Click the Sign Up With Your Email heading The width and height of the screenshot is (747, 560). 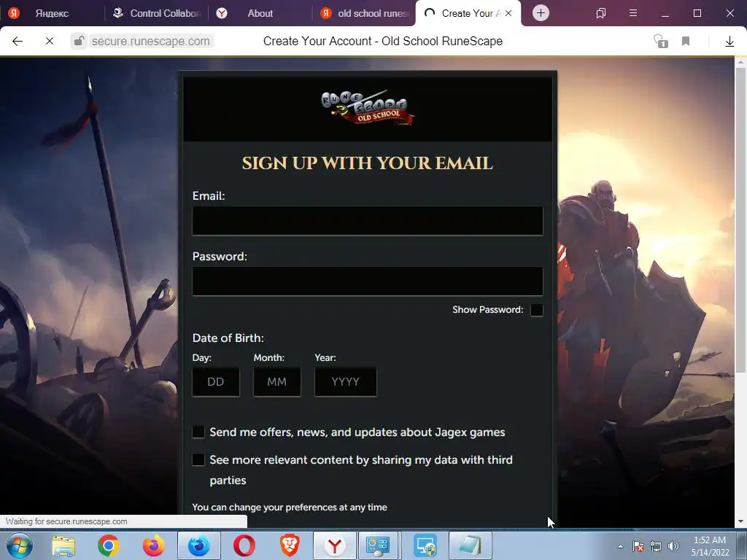(x=368, y=163)
